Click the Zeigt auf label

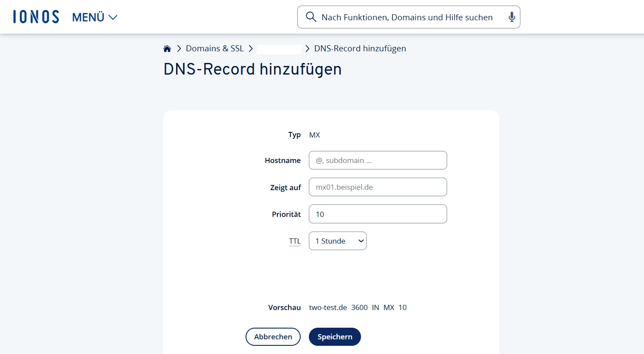285,188
